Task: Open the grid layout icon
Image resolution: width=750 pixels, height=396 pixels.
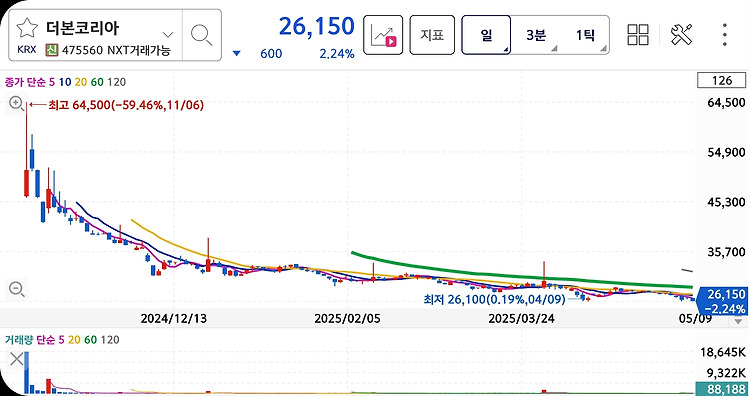Action: [x=638, y=35]
